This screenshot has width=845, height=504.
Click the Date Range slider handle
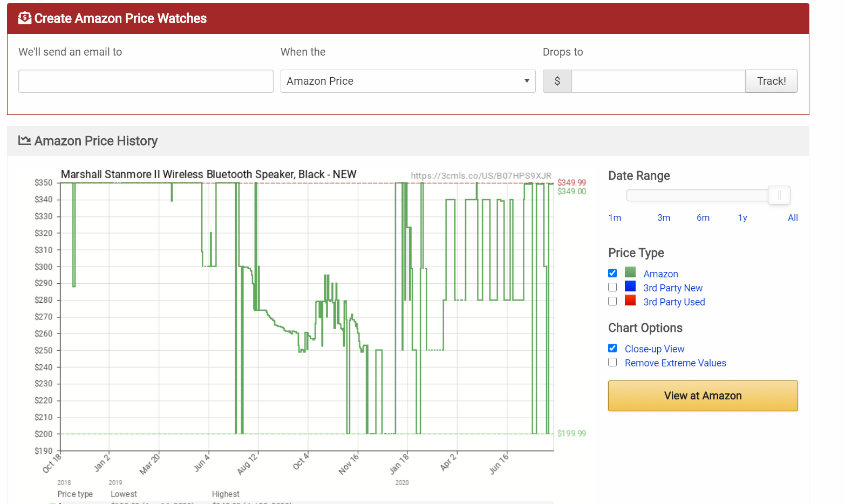[x=779, y=195]
